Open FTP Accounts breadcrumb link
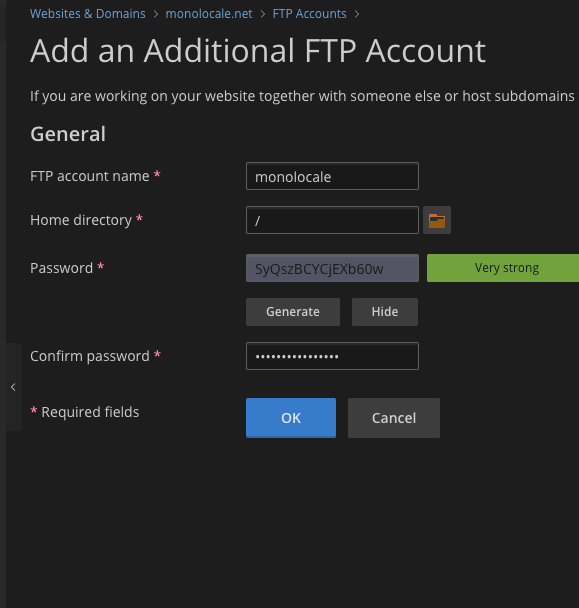The height and width of the screenshot is (608, 579). point(309,14)
